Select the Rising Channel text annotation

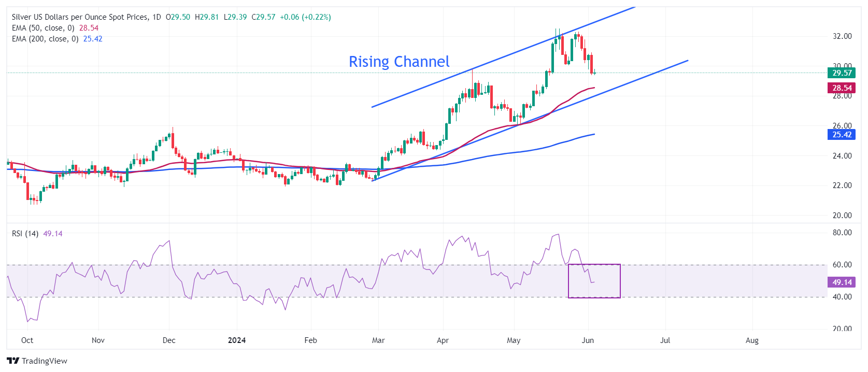coord(399,62)
